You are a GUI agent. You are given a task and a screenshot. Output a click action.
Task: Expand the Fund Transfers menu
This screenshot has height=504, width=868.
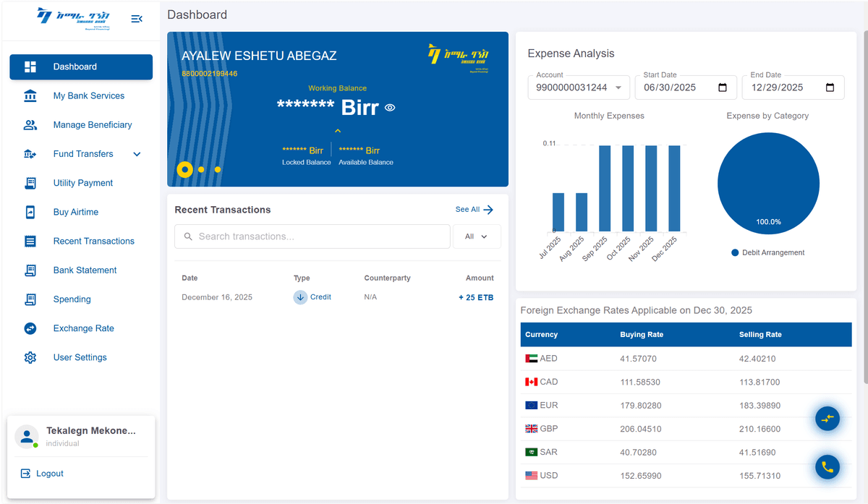83,153
